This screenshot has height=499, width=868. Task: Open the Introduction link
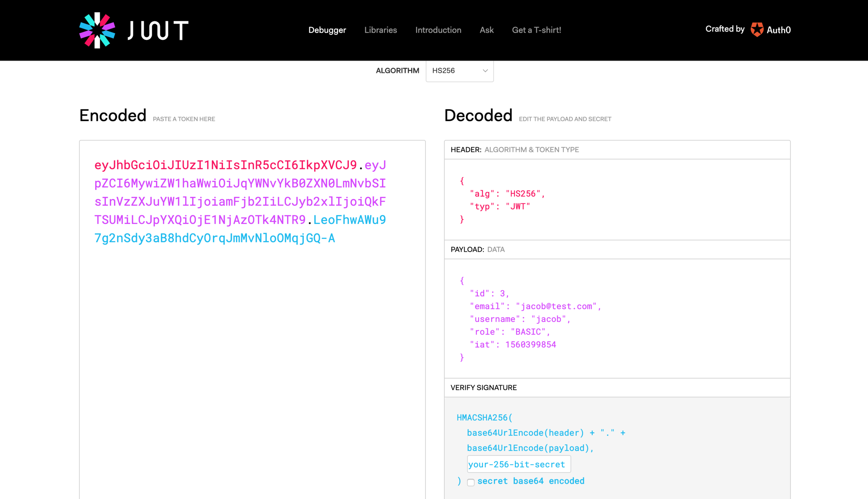coord(438,30)
